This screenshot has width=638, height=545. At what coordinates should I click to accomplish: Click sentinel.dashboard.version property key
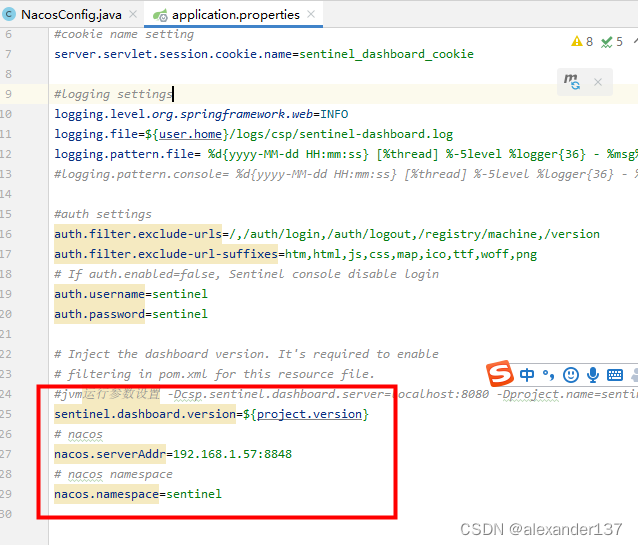click(145, 414)
